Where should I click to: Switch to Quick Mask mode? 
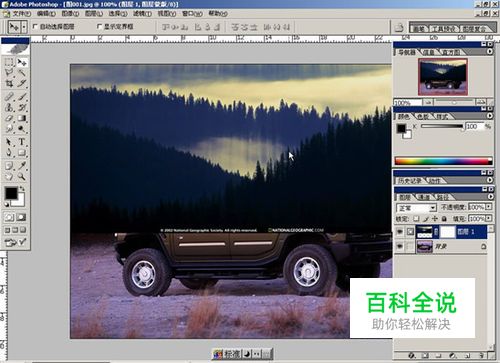pos(22,217)
